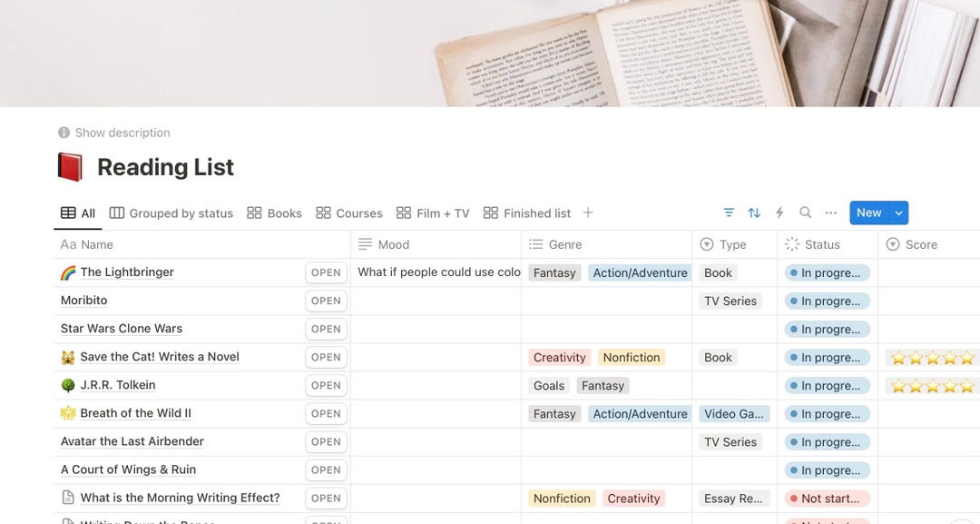Open automations via the lightning icon
The width and height of the screenshot is (980, 524).
[779, 212]
